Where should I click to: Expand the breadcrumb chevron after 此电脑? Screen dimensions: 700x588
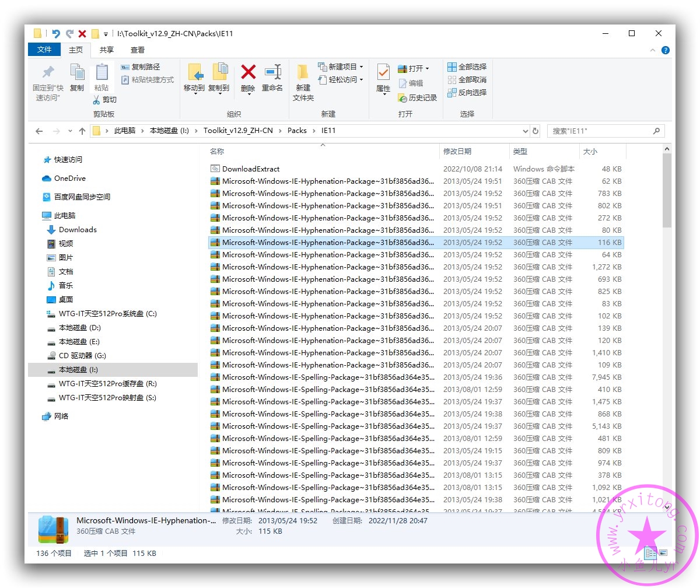pos(142,131)
